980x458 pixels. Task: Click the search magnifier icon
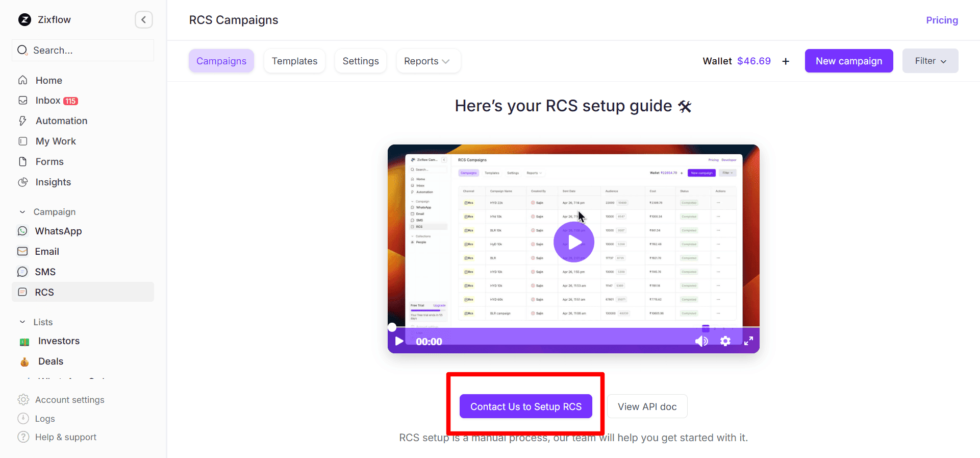(x=22, y=50)
